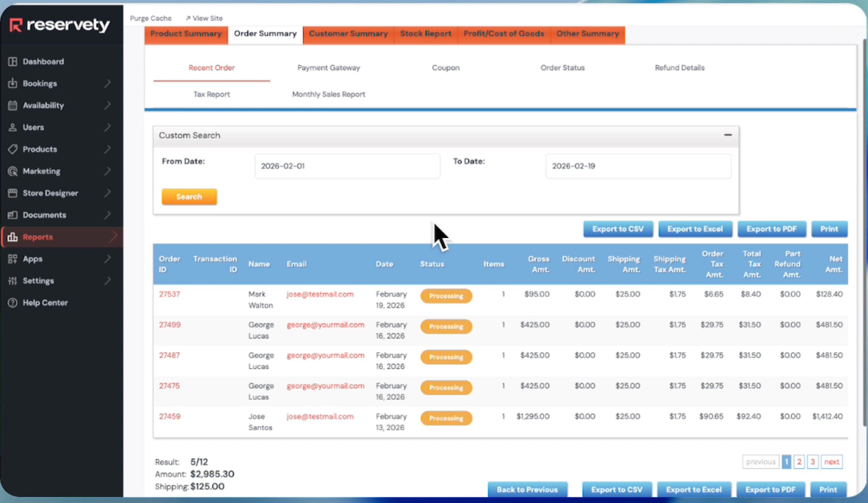This screenshot has width=868, height=503.
Task: Click the Marketing target icon
Action: coord(13,171)
